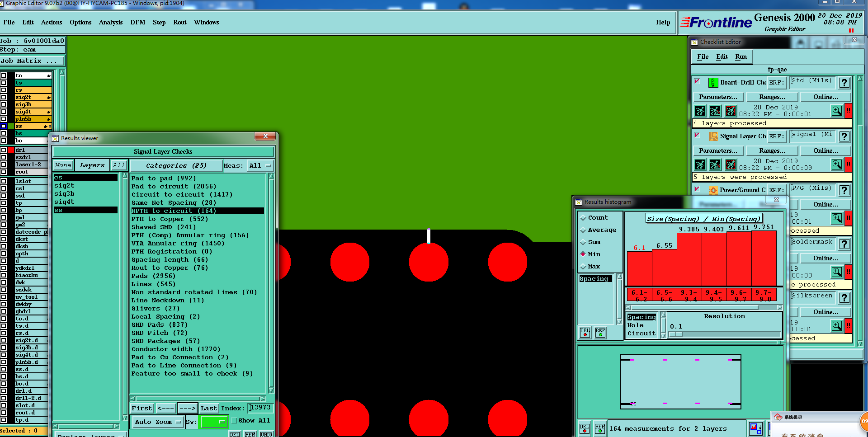Open Signal Layer ERF signal field

pyautogui.click(x=812, y=136)
